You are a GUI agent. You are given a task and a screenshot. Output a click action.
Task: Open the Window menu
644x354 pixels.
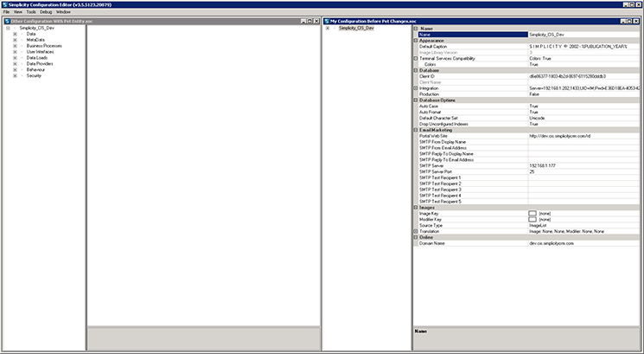coord(63,12)
